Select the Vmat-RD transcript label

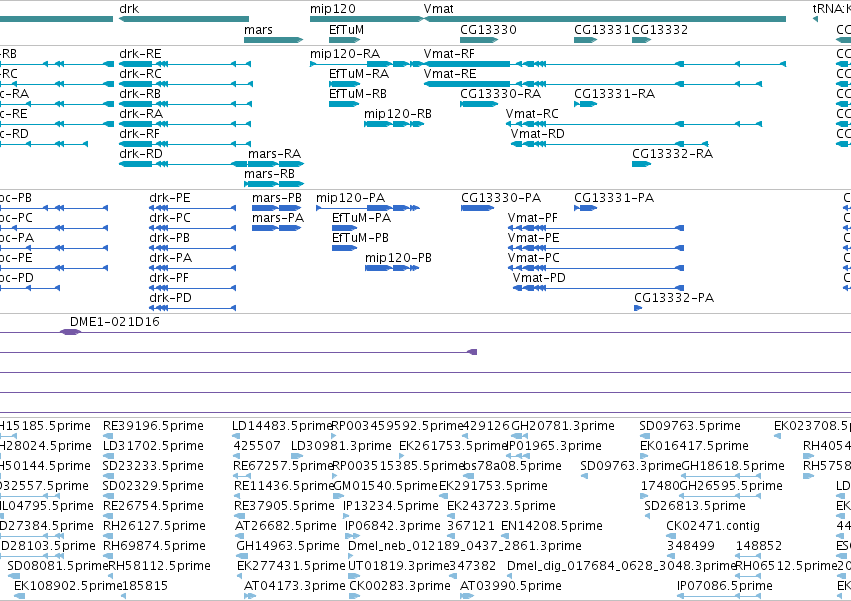pos(537,134)
